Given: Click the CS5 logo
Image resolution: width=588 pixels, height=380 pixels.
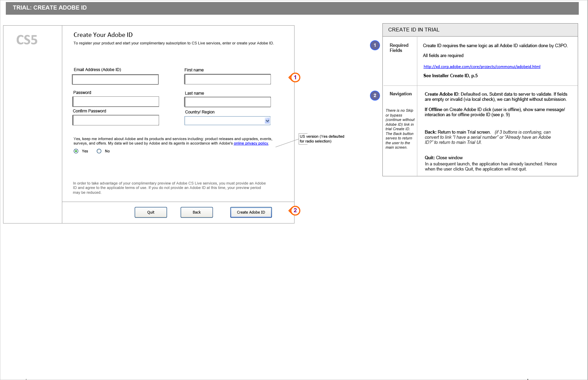Looking at the screenshot, I should pos(27,40).
